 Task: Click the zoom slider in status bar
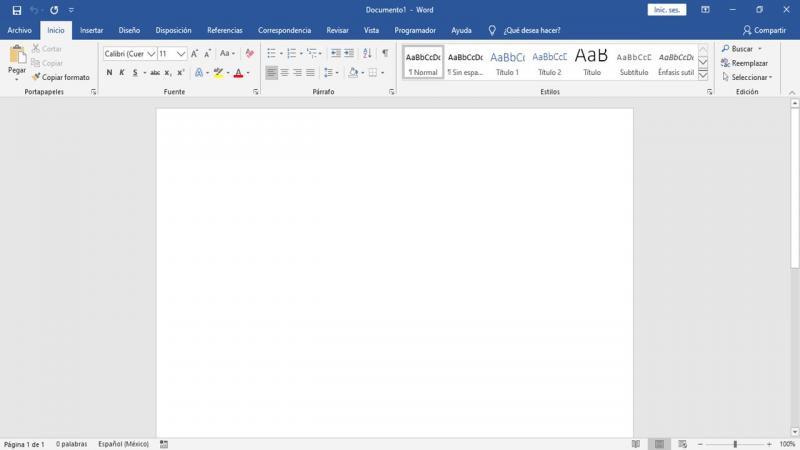point(735,444)
